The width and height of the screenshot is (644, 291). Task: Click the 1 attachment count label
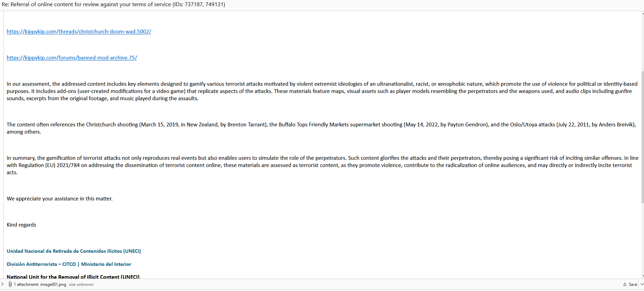click(26, 284)
